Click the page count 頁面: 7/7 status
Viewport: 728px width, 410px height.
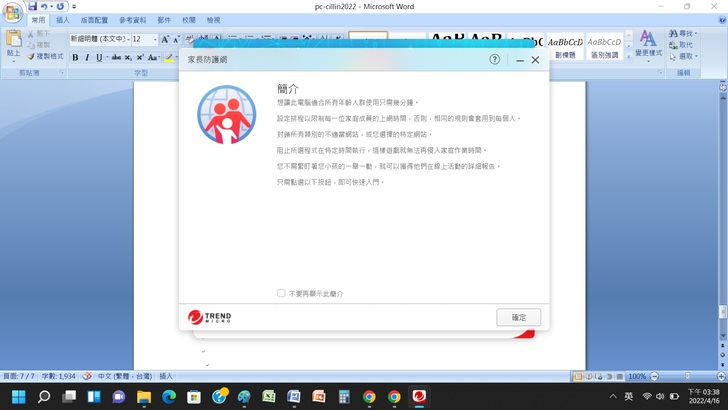click(x=19, y=376)
